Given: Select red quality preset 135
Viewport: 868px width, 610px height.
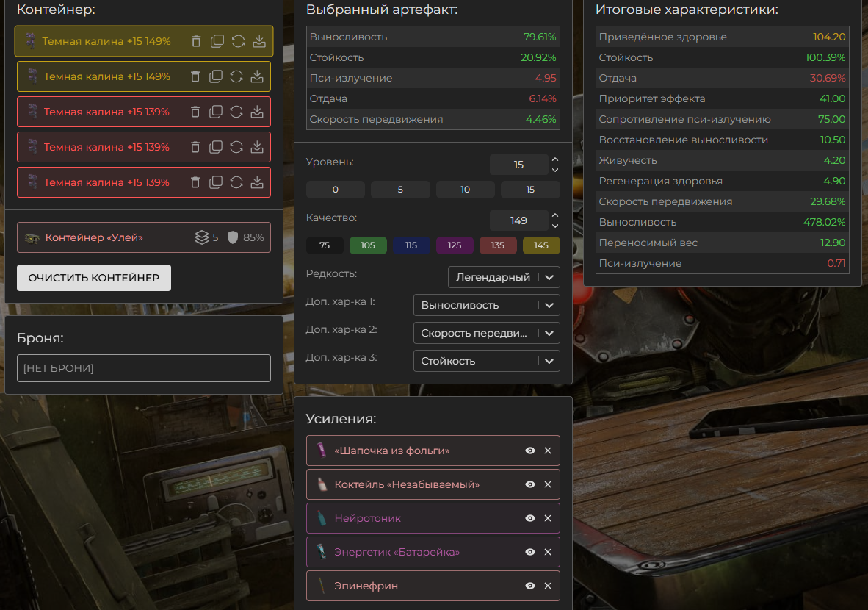Looking at the screenshot, I should coord(498,245).
